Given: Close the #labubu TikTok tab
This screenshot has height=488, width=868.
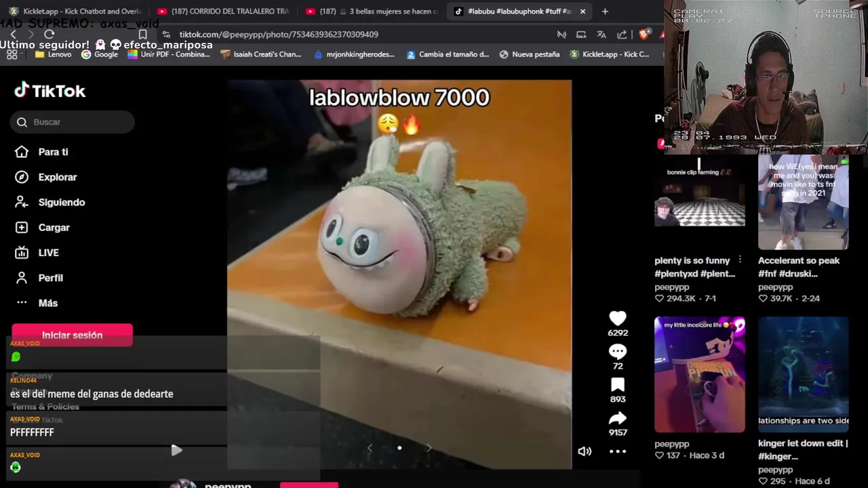Looking at the screenshot, I should pyautogui.click(x=583, y=12).
